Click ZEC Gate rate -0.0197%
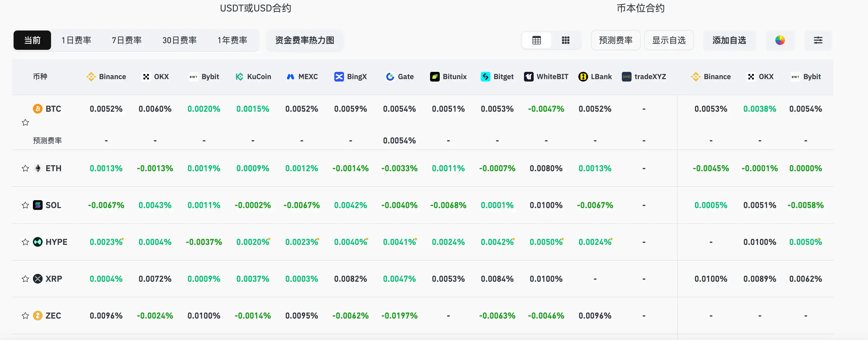 tap(399, 316)
